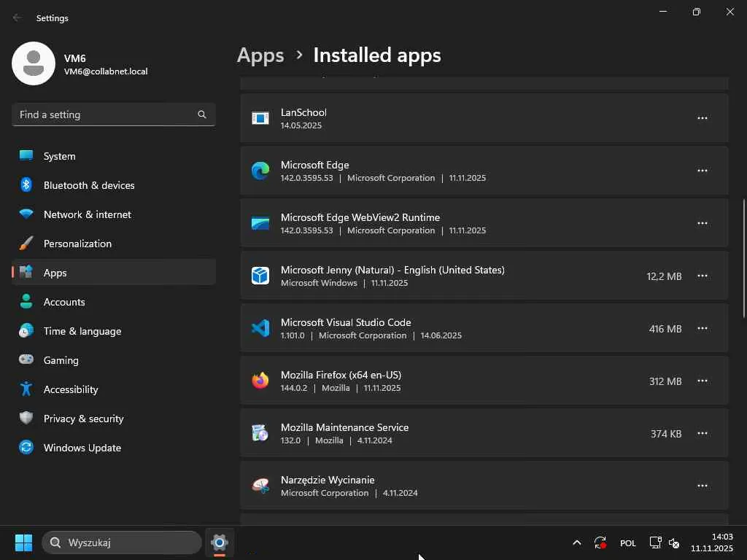Viewport: 747px width, 560px height.
Task: Click the Narzędzie Wycinanie app icon
Action: [x=260, y=486]
